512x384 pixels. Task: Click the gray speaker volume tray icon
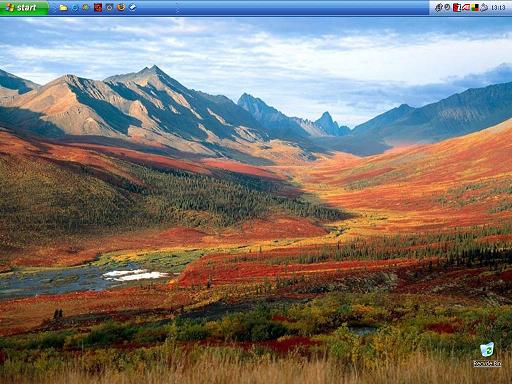tap(484, 7)
